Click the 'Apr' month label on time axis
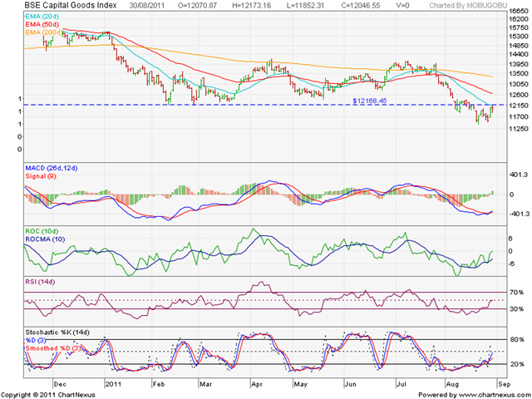The height and width of the screenshot is (399, 532). pos(257,384)
